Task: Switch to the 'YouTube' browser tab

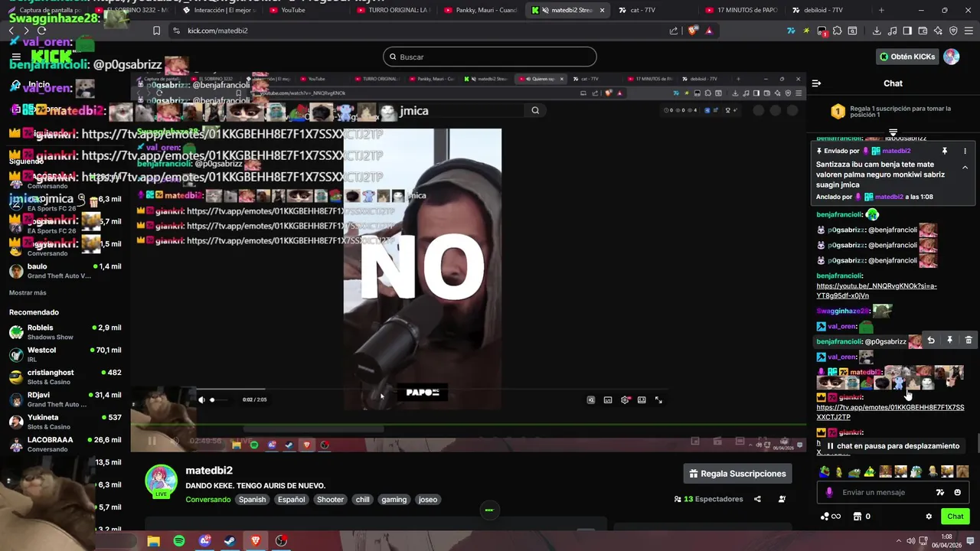Action: click(x=292, y=10)
